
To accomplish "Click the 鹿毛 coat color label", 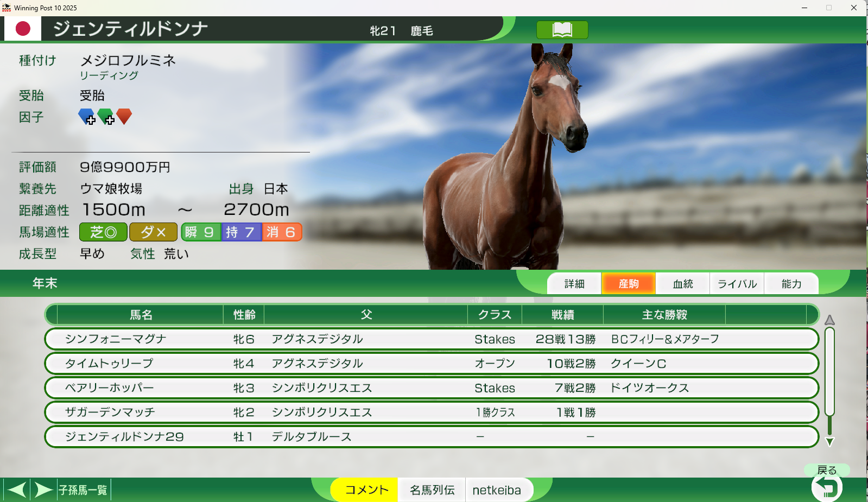I will tap(422, 31).
